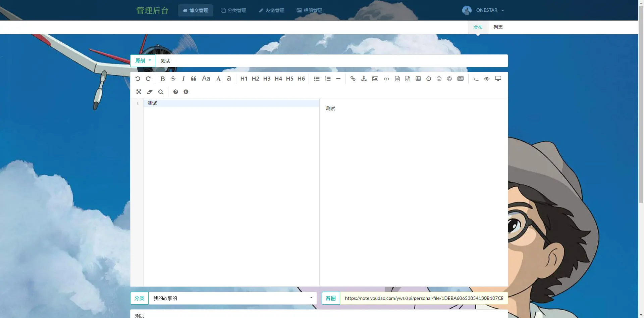Insert an H1 heading
The width and height of the screenshot is (644, 318).
tap(244, 79)
